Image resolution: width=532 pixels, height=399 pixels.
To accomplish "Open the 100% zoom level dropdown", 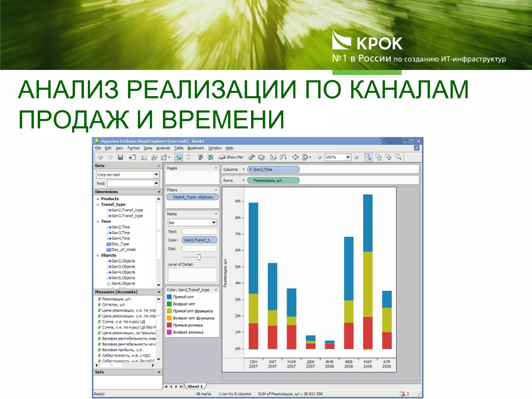I will 348,157.
